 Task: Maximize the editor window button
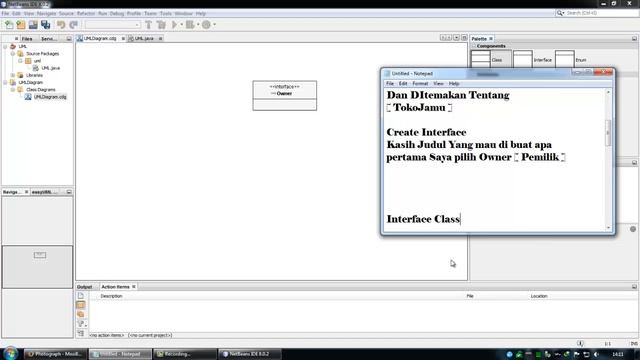(x=464, y=38)
